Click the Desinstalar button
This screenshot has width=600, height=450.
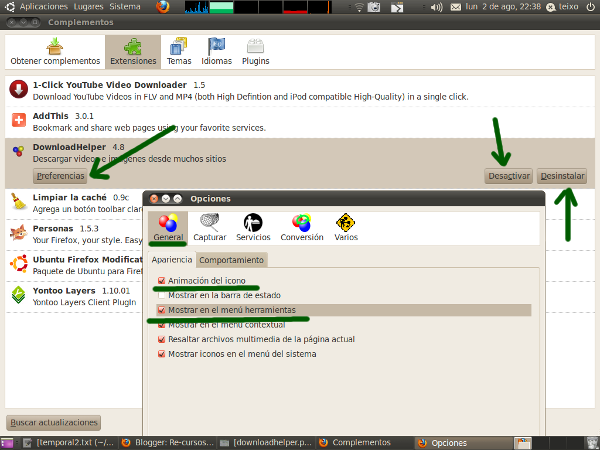click(562, 176)
